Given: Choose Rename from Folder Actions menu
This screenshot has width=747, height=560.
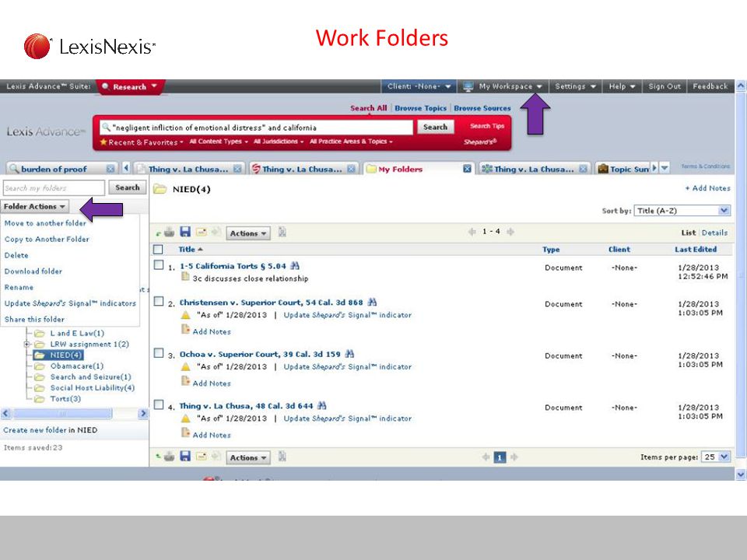Looking at the screenshot, I should coord(19,287).
